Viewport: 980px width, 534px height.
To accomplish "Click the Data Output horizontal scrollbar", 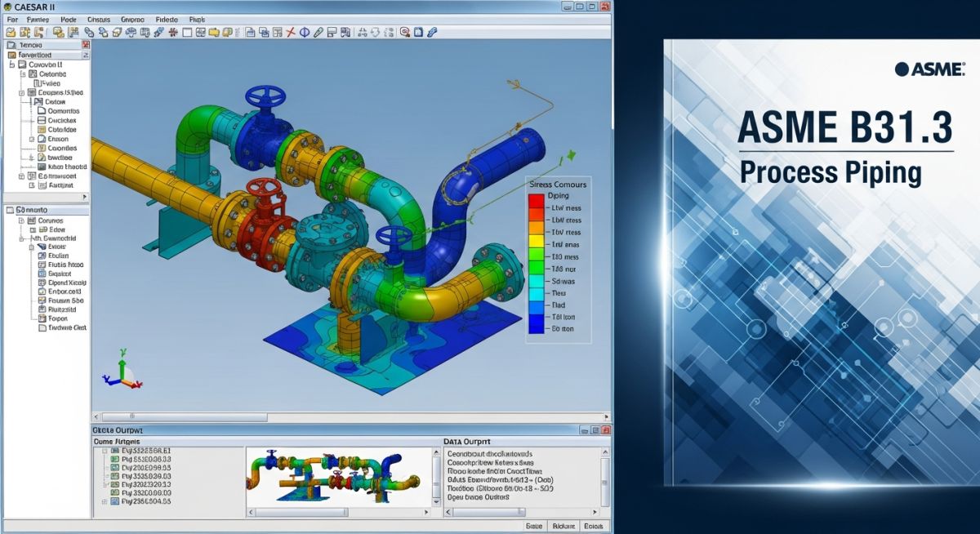I will click(x=521, y=513).
